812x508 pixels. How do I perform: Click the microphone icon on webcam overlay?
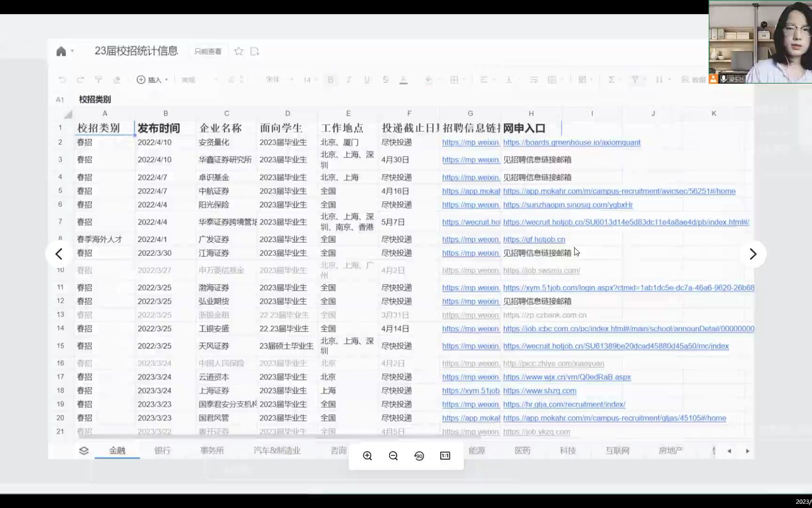click(x=724, y=79)
